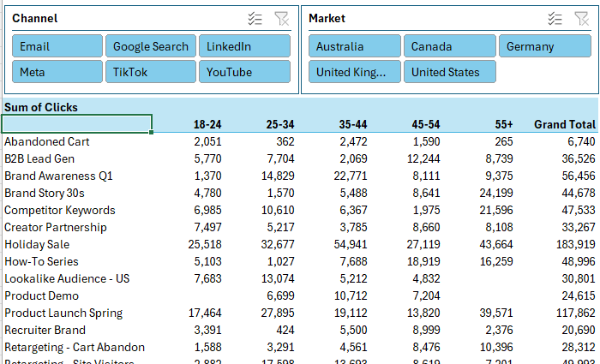
Task: Select the Abandoned Cart row label
Action: tap(46, 141)
